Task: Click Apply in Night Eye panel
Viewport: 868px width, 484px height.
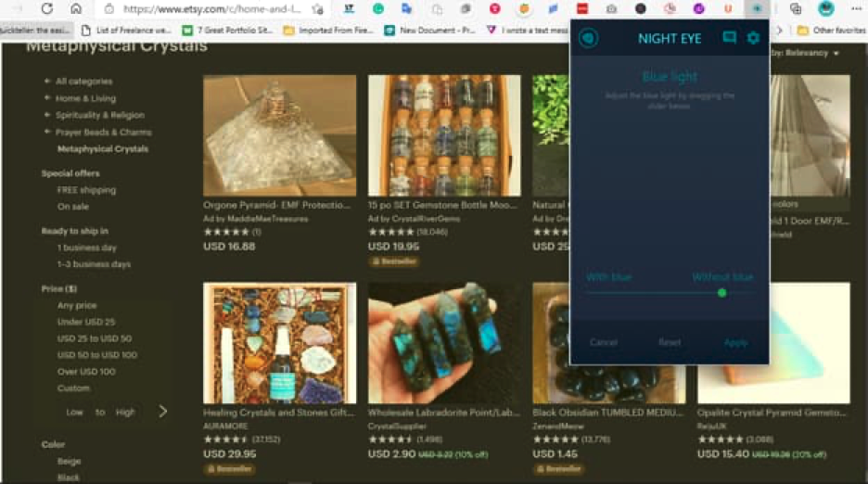Action: point(735,342)
